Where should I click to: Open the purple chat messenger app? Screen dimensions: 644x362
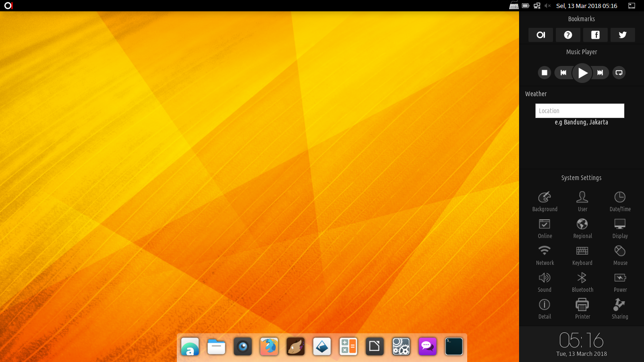(x=428, y=347)
